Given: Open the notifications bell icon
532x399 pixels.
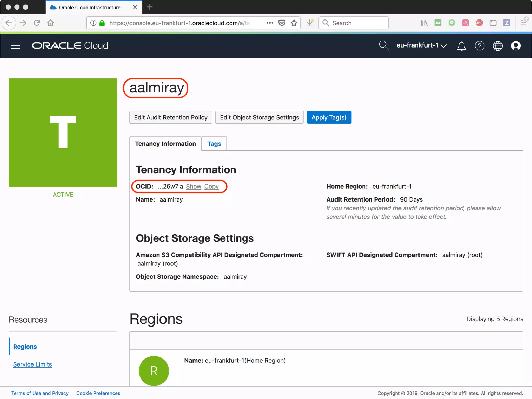Looking at the screenshot, I should coord(461,46).
